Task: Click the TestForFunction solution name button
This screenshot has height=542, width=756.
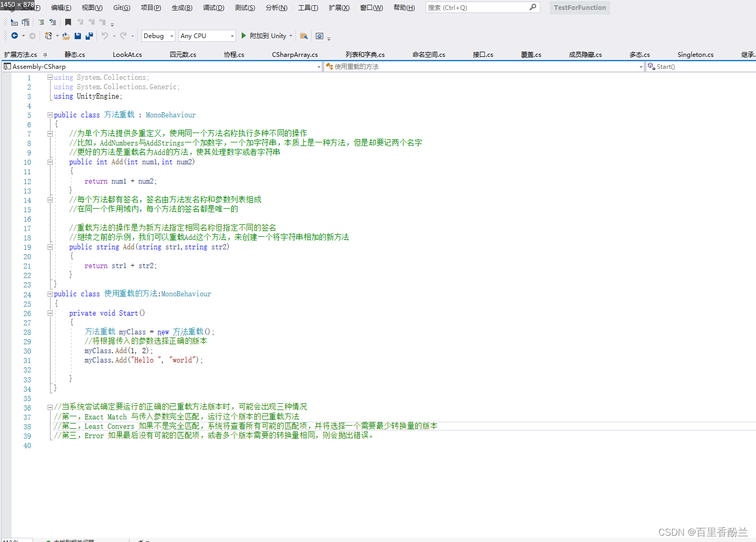Action: coord(580,7)
